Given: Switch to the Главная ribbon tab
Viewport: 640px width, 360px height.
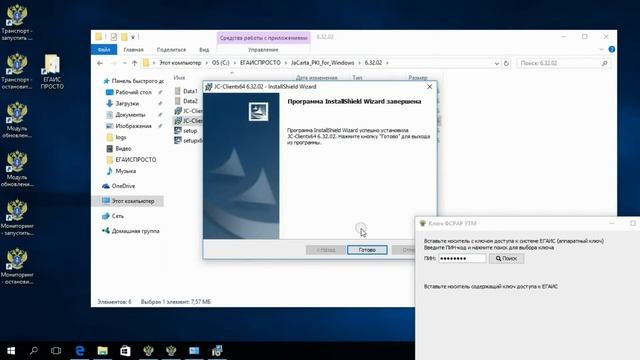Looking at the screenshot, I should pyautogui.click(x=133, y=49).
